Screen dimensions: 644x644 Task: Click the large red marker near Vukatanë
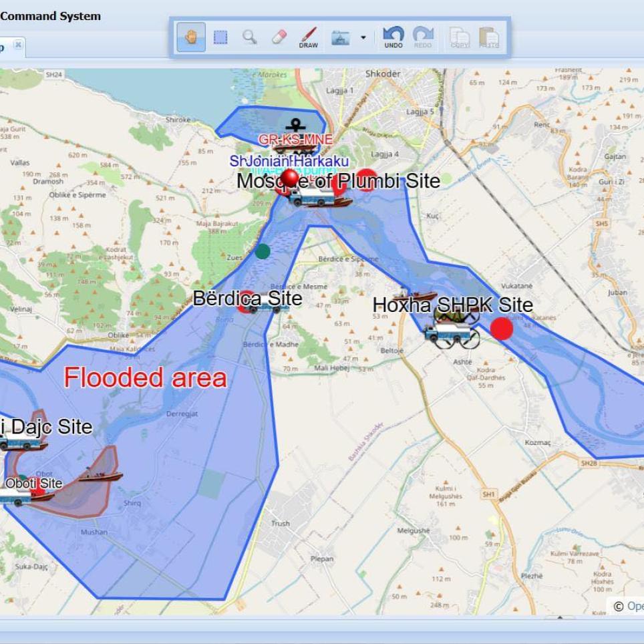click(502, 328)
